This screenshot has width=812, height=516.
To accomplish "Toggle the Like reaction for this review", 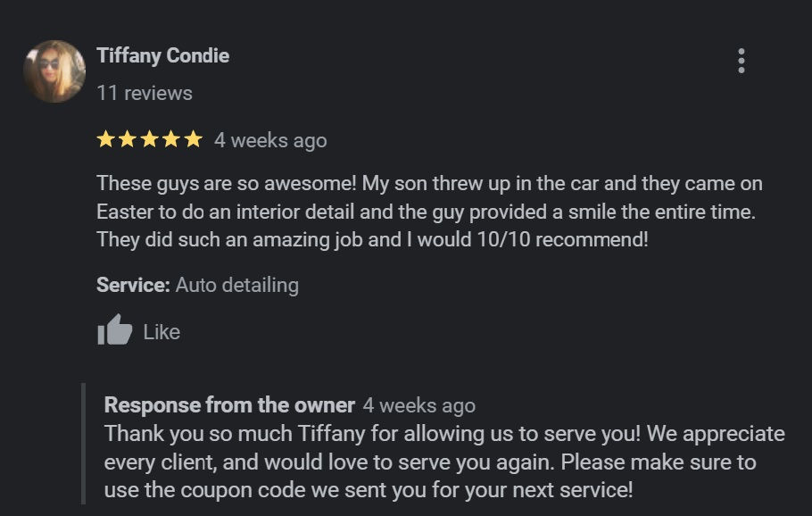I will tap(138, 331).
